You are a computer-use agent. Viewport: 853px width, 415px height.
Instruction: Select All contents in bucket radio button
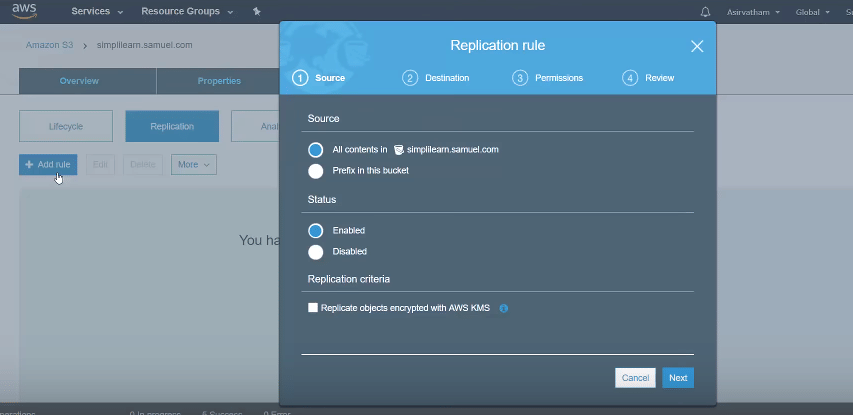point(316,150)
